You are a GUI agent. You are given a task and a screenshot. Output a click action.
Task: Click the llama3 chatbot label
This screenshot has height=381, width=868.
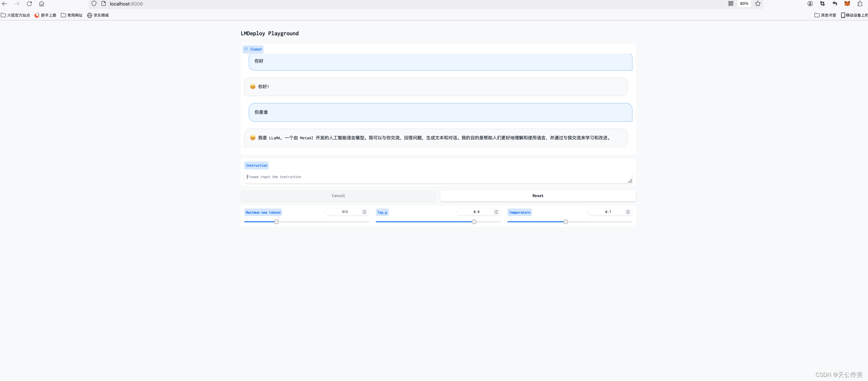253,49
